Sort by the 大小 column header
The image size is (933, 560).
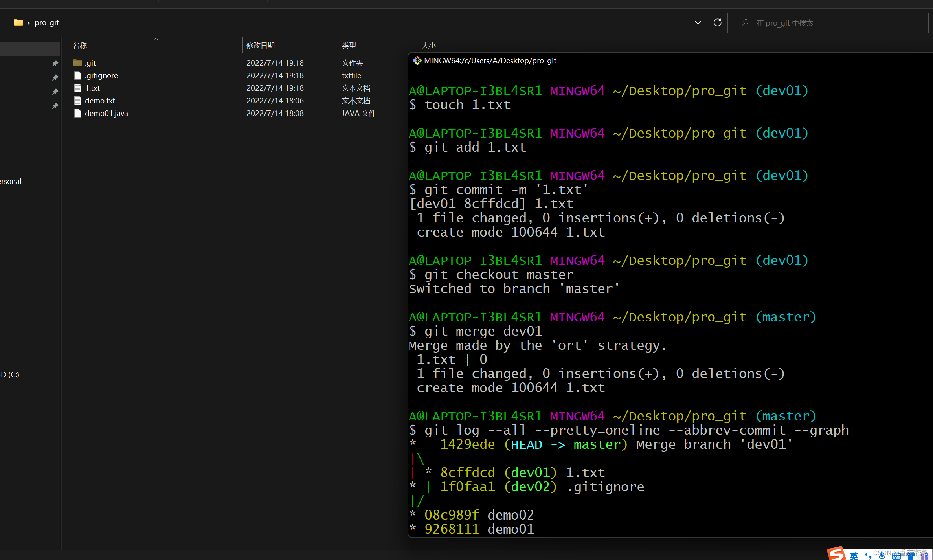pyautogui.click(x=428, y=45)
